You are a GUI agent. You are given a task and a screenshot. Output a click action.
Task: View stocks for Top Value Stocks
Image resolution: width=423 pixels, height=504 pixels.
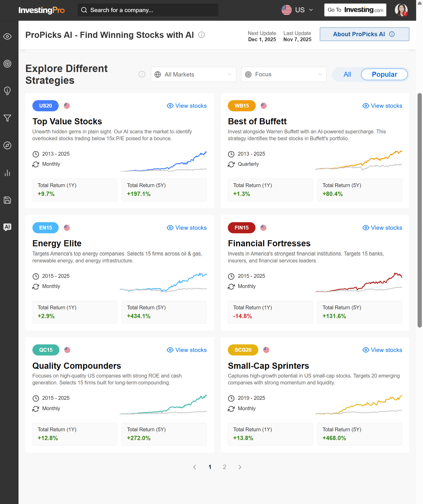coord(187,106)
